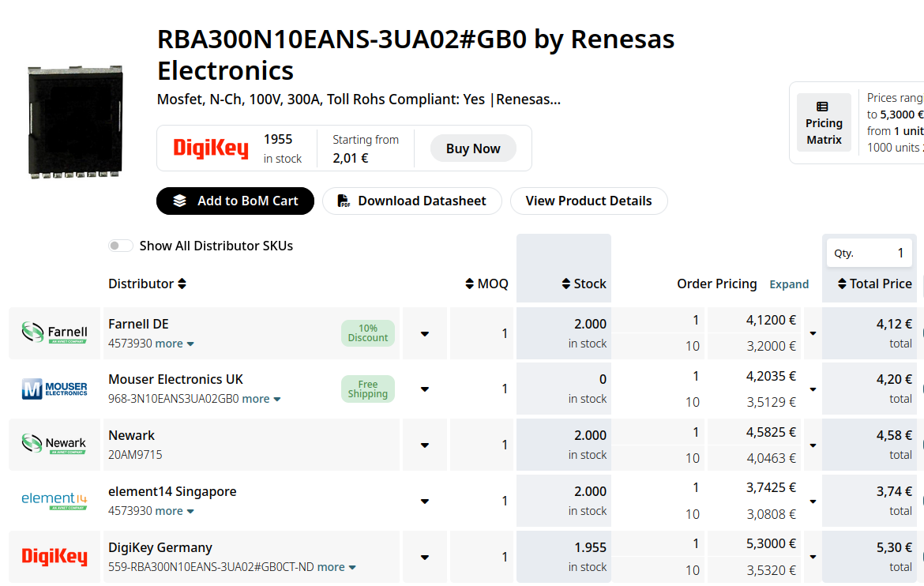Click the Buy Now button

tap(473, 148)
